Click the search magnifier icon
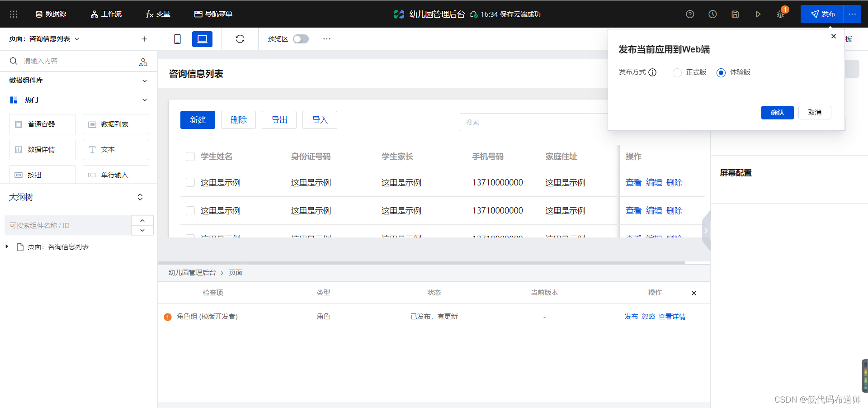This screenshot has width=868, height=408. [x=14, y=61]
